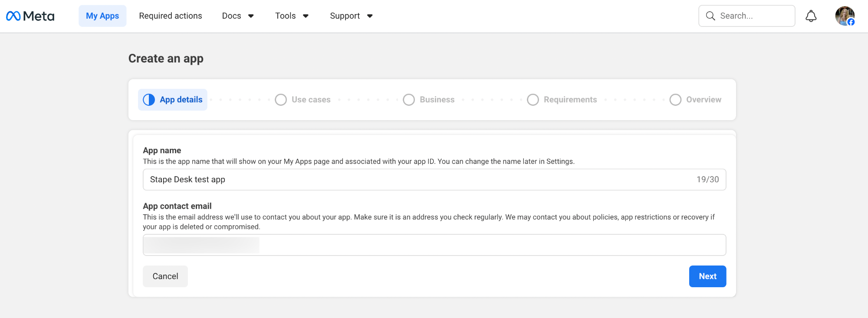Select the Overview step circle

tap(675, 100)
